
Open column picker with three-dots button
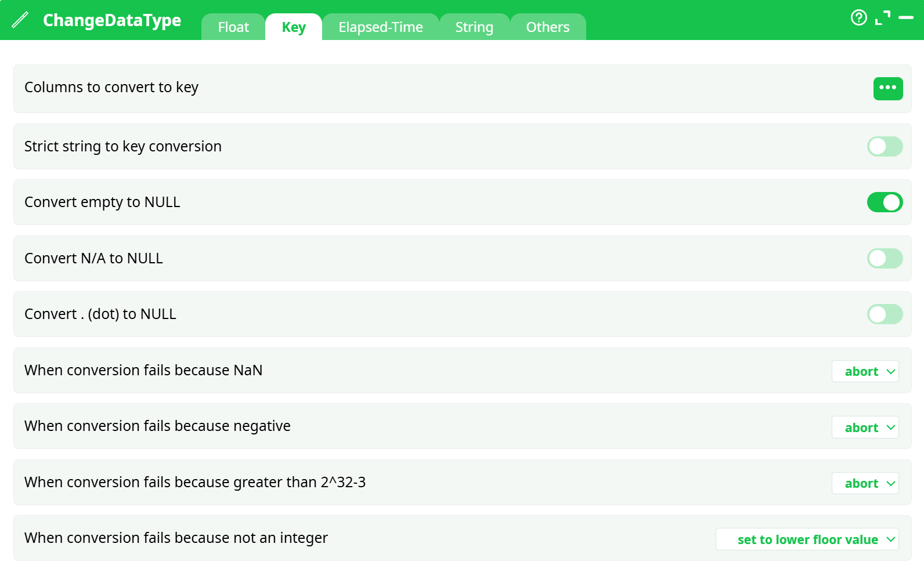887,88
